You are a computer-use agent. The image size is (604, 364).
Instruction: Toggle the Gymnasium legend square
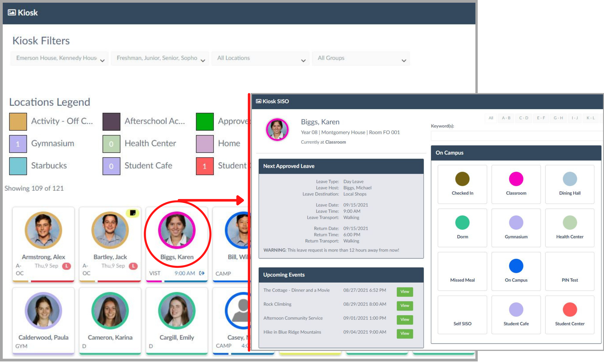[18, 144]
